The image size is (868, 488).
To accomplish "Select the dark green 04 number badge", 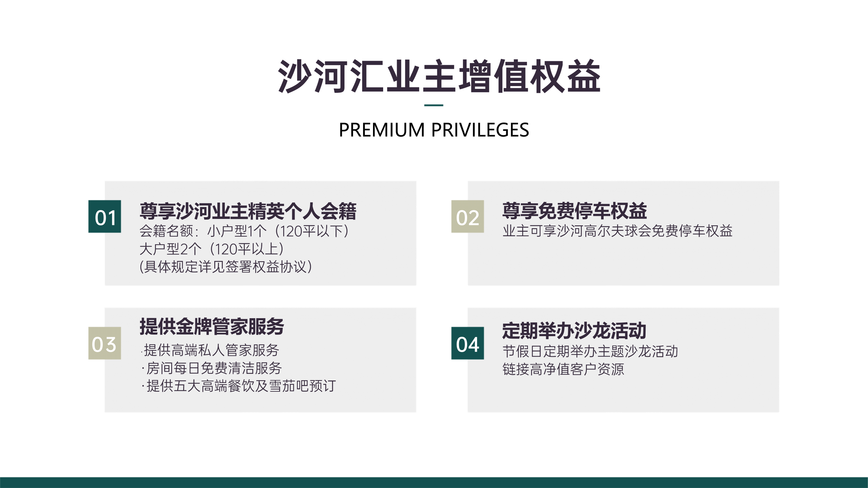I will click(467, 343).
